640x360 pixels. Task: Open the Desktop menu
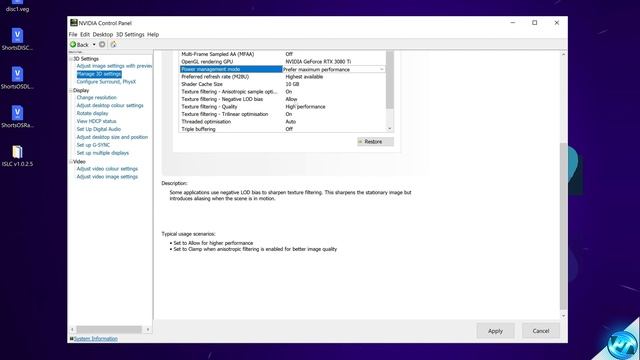point(102,34)
